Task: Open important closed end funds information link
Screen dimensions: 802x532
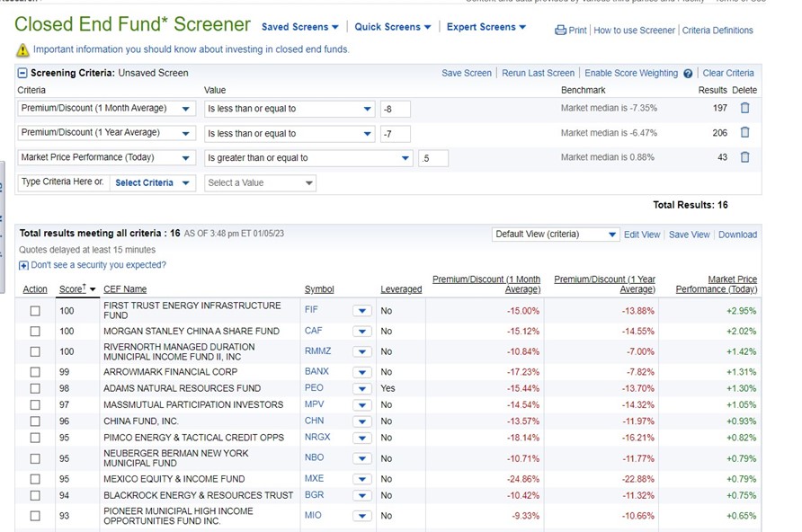Action: (x=192, y=49)
